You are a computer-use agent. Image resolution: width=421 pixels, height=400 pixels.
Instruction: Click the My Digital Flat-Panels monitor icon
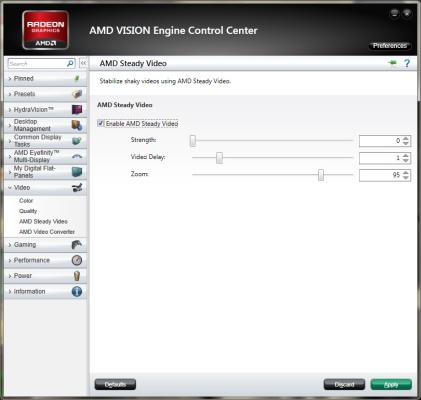click(x=77, y=172)
